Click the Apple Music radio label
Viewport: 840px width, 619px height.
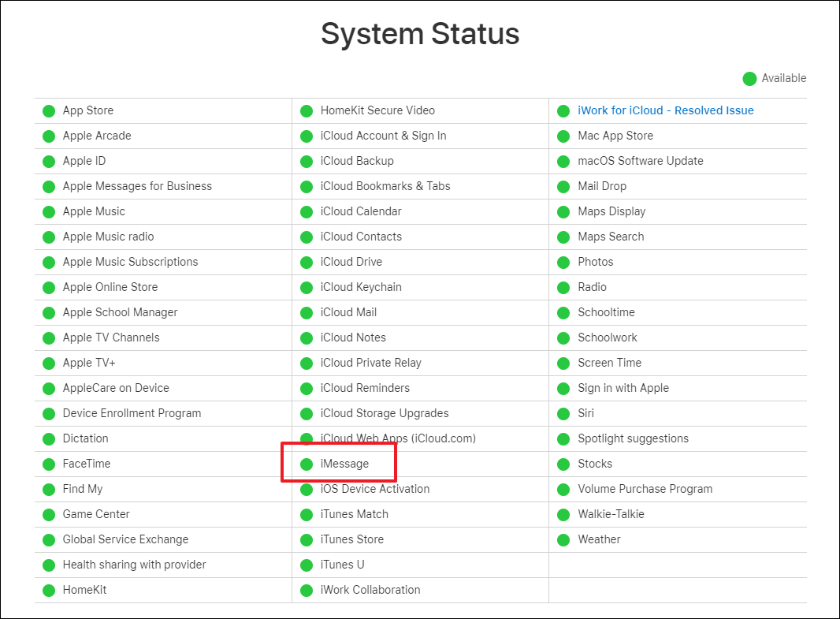[x=108, y=237]
